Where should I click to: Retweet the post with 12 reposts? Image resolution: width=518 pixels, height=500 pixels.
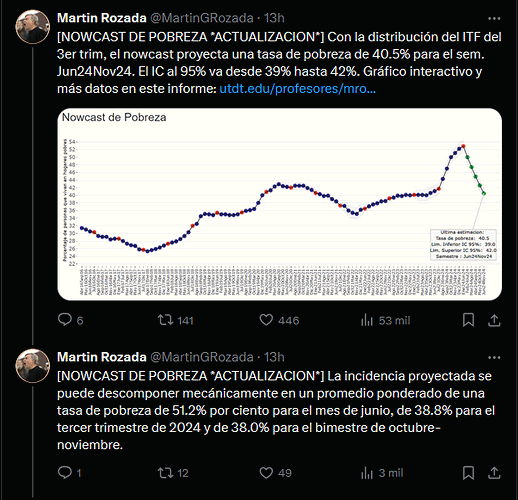(x=173, y=473)
